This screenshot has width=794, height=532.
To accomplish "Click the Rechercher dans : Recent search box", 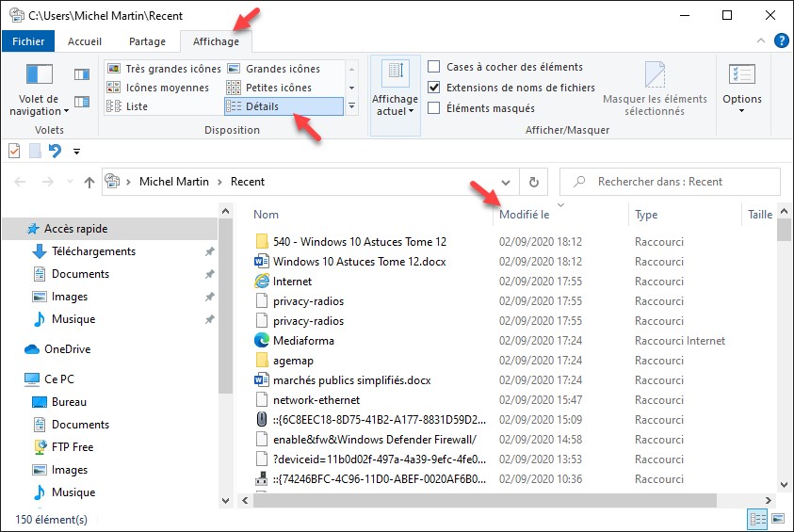I will click(x=669, y=182).
